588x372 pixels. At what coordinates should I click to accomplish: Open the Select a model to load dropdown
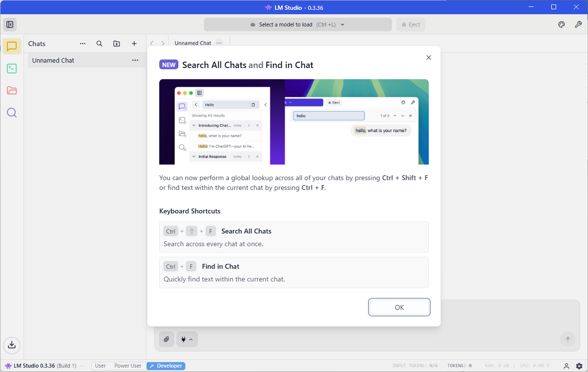click(x=297, y=24)
